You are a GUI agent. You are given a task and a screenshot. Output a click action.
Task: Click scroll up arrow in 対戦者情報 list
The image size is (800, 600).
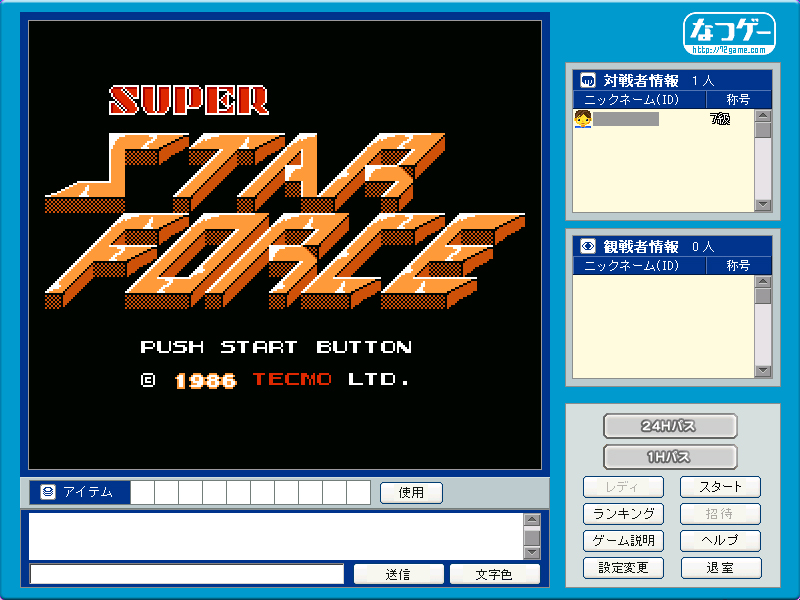coord(763,116)
